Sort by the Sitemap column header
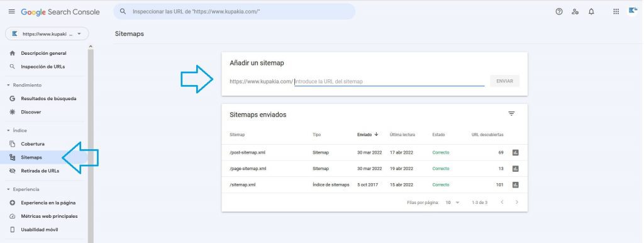 (x=237, y=135)
